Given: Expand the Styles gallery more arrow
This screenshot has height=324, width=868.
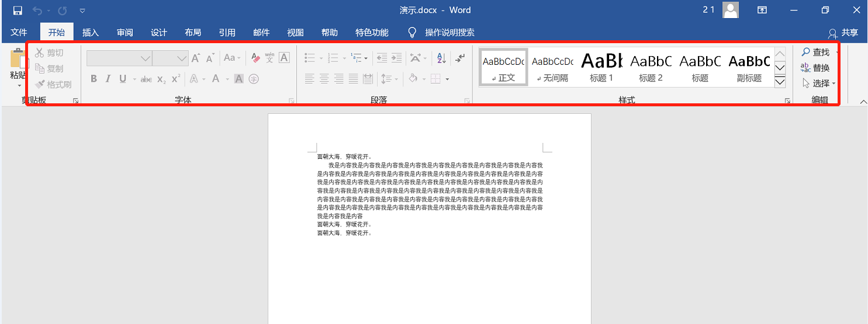Looking at the screenshot, I should tap(780, 82).
